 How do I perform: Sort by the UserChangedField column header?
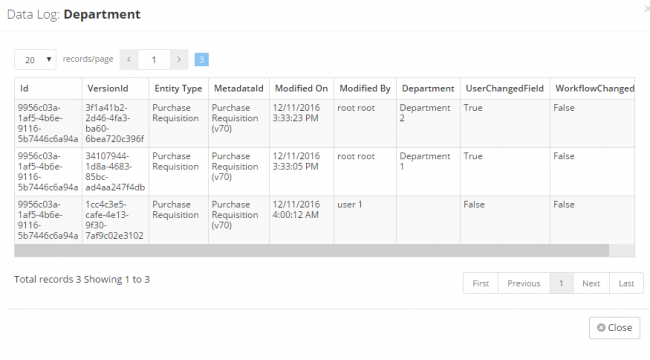(x=505, y=88)
